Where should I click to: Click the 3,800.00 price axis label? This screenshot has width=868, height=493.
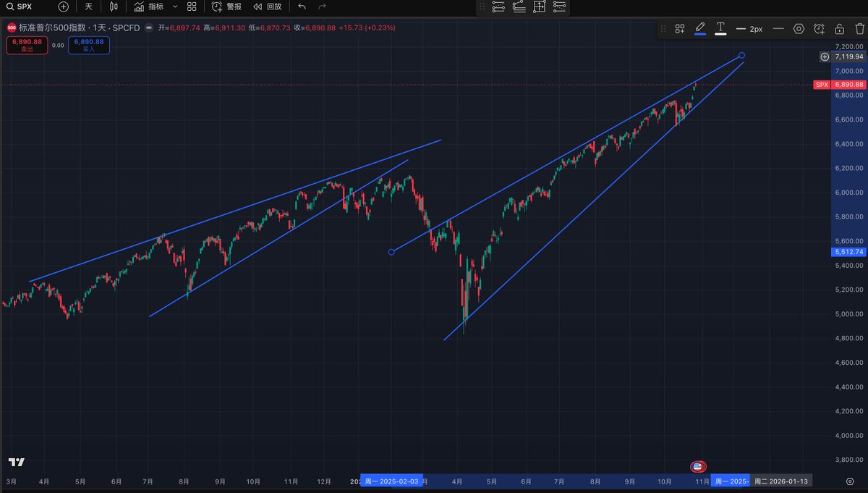(848, 460)
